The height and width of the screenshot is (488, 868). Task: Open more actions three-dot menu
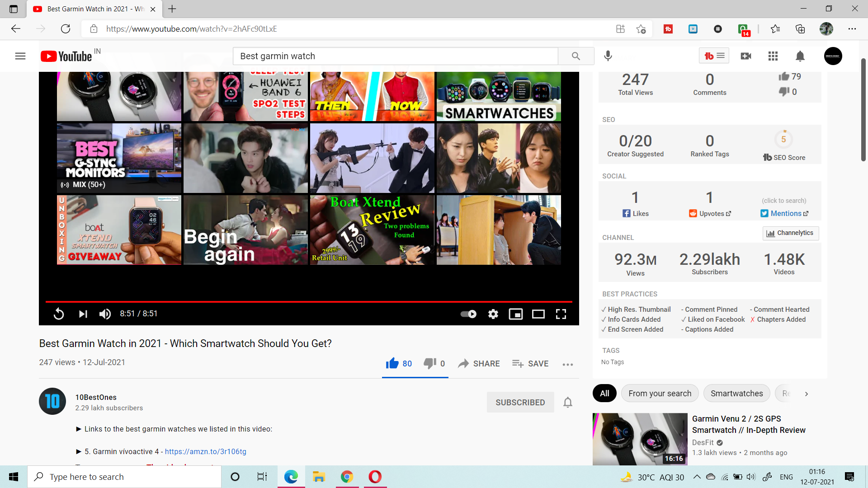(x=568, y=364)
